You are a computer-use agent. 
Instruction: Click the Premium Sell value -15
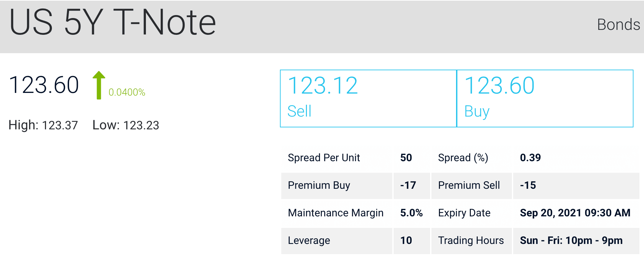click(x=528, y=185)
